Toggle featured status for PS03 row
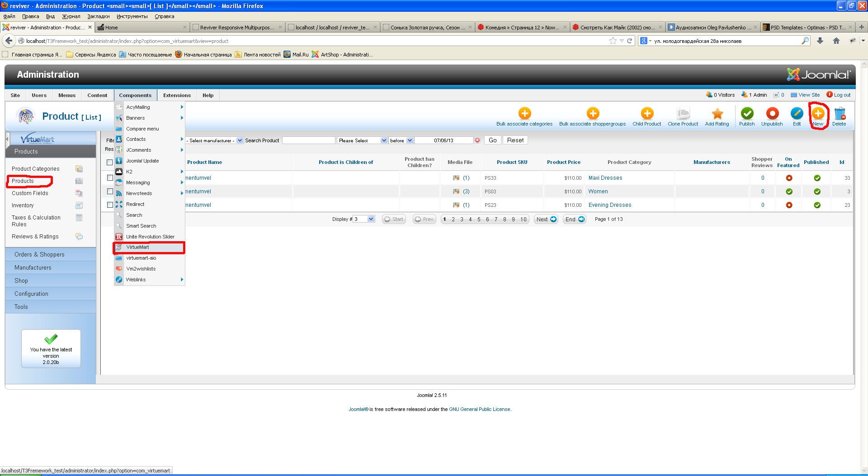Screen dimensions: 868x476 [789, 191]
